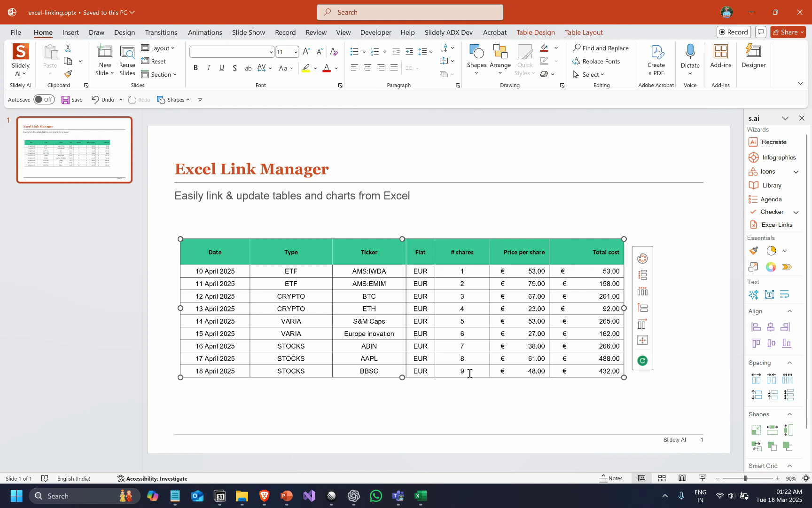Open Excel Links in the Wizards list

775,224
